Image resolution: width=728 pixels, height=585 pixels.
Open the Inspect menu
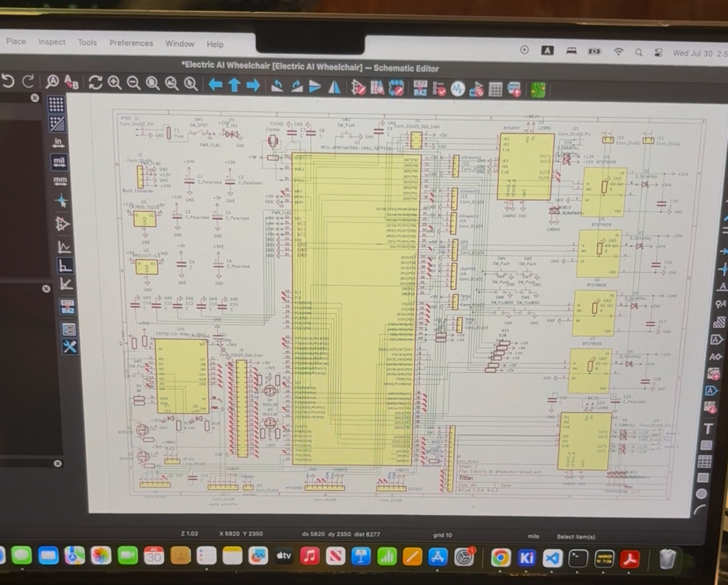pos(52,42)
